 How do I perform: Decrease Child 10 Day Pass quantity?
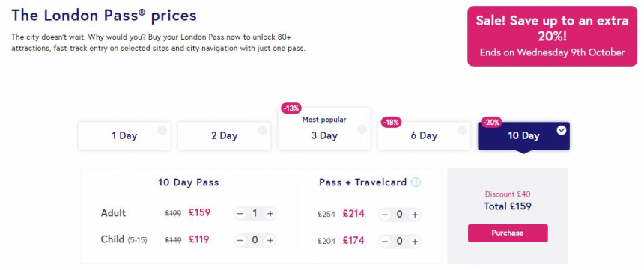pos(240,240)
